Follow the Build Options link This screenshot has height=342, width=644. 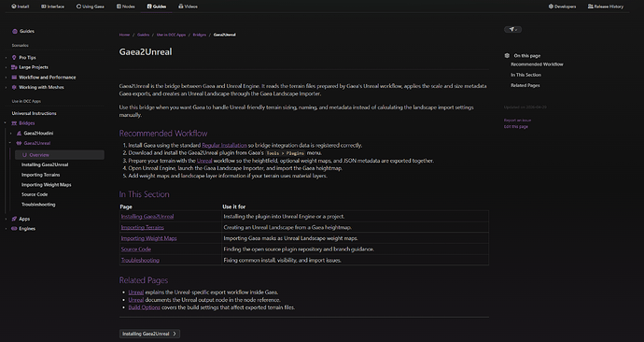tap(144, 307)
